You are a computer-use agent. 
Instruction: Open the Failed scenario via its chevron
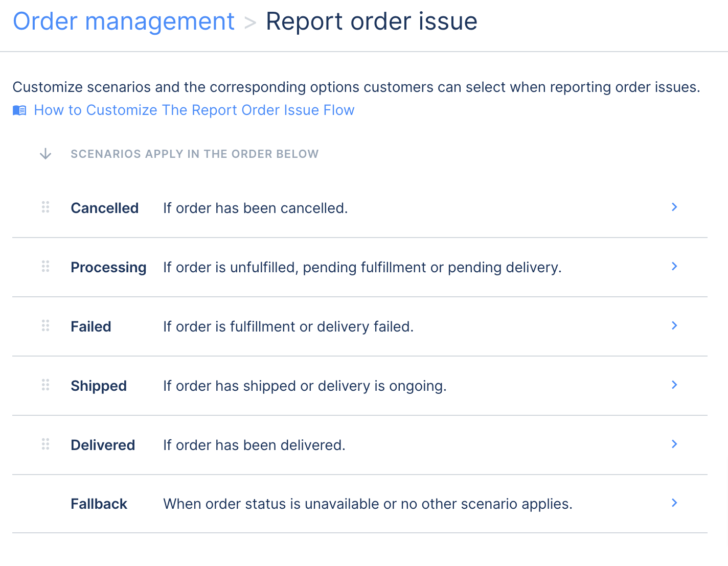(x=674, y=325)
